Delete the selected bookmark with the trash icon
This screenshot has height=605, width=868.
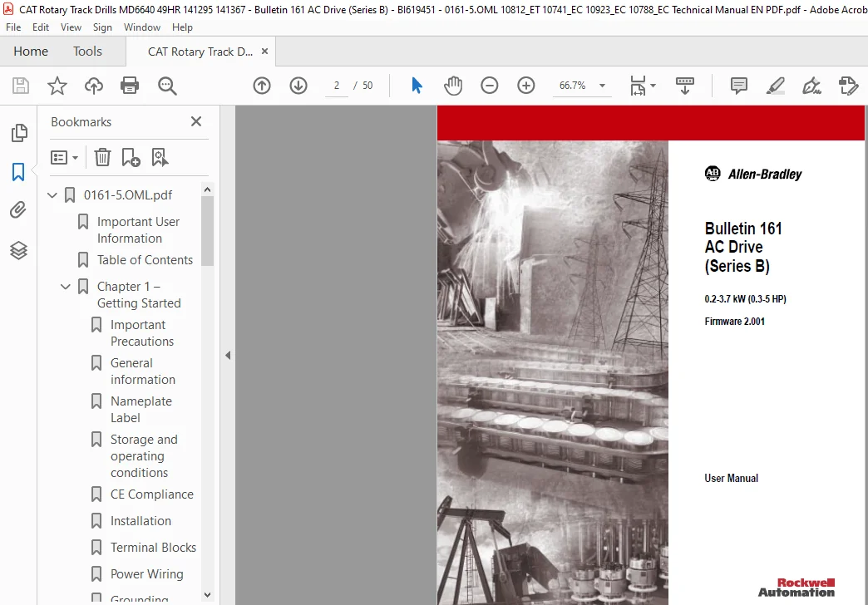click(x=102, y=157)
